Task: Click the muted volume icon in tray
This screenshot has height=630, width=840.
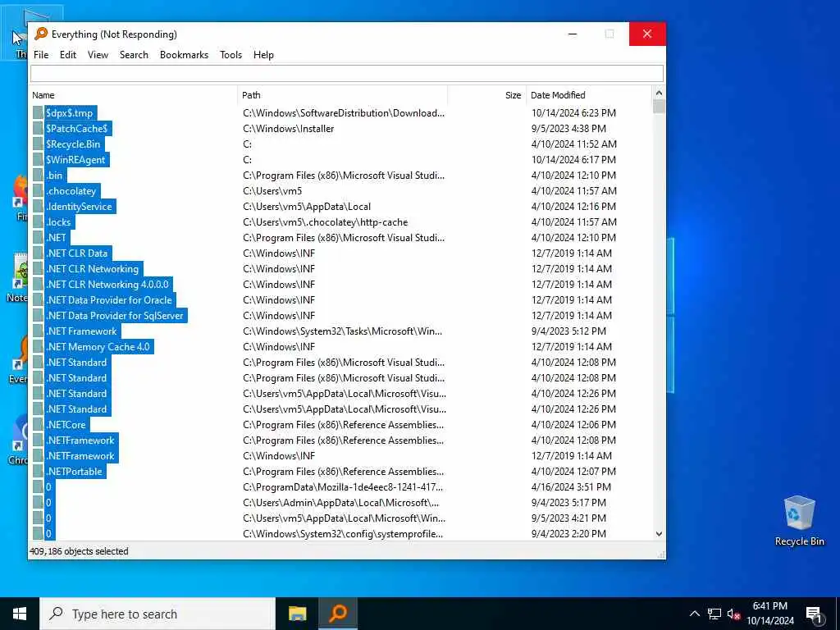Action: [733, 614]
